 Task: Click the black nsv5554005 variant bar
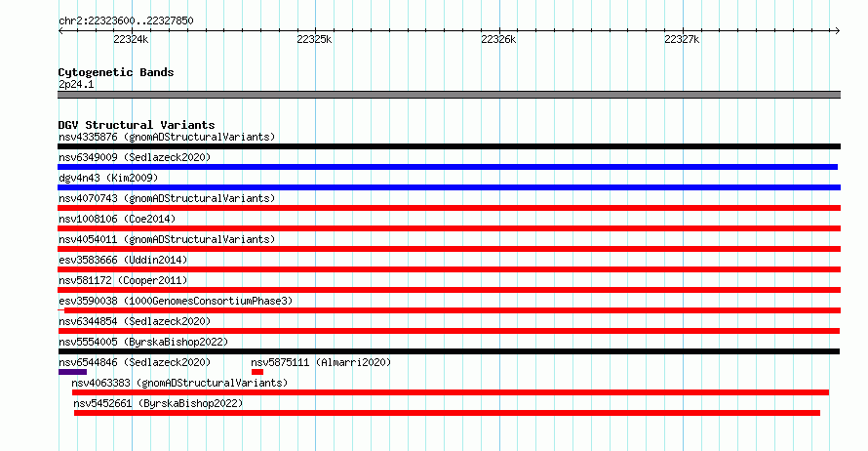click(449, 351)
